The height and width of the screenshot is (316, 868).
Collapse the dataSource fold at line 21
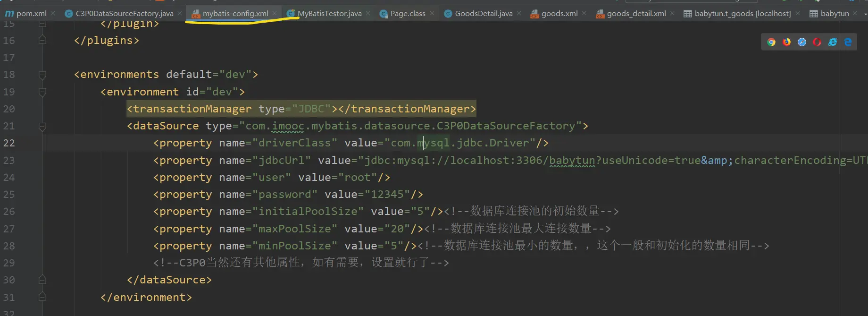pyautogui.click(x=42, y=126)
